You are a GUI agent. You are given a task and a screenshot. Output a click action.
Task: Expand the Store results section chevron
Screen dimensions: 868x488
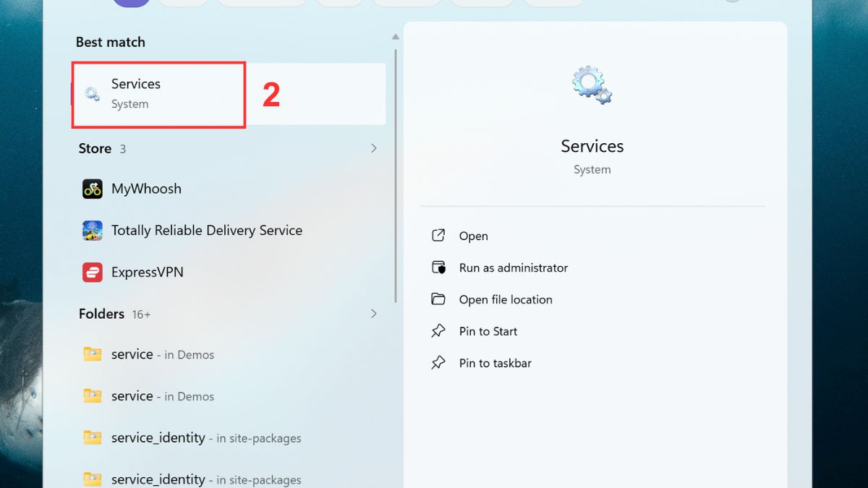[374, 148]
